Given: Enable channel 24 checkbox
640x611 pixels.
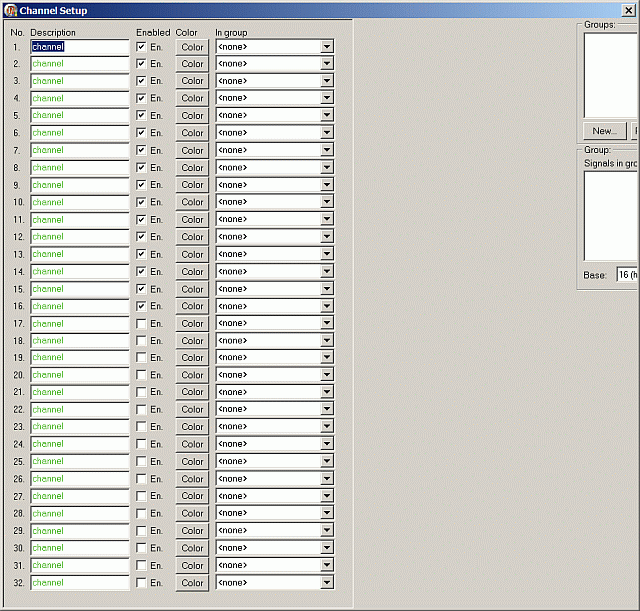Looking at the screenshot, I should 141,444.
